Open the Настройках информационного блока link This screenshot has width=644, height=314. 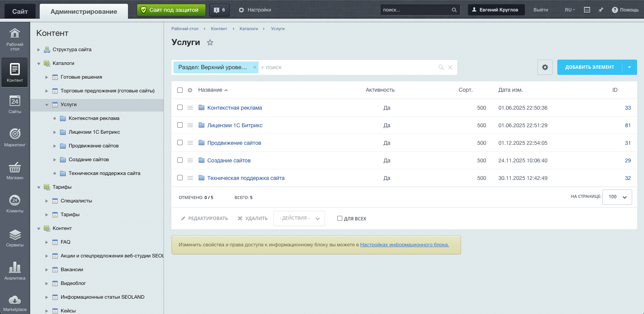pos(404,245)
